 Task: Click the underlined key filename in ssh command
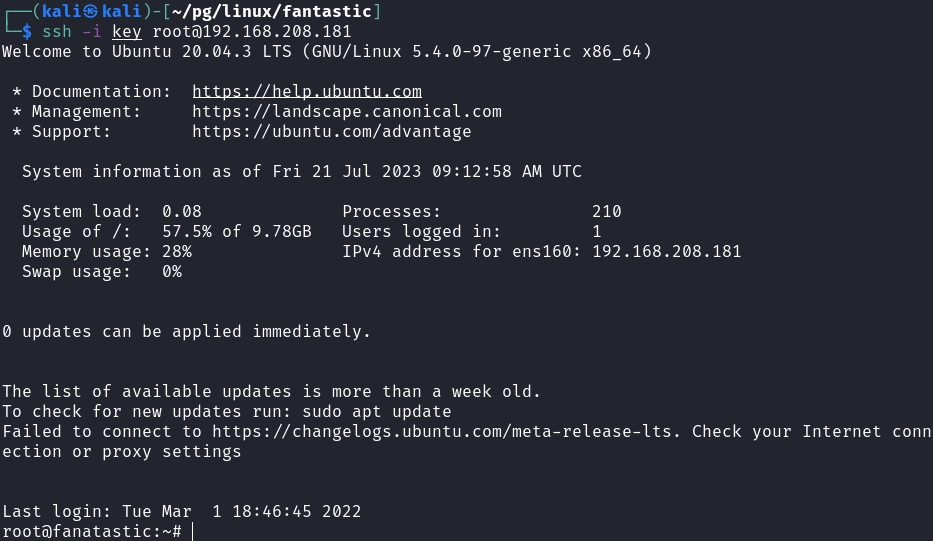127,31
